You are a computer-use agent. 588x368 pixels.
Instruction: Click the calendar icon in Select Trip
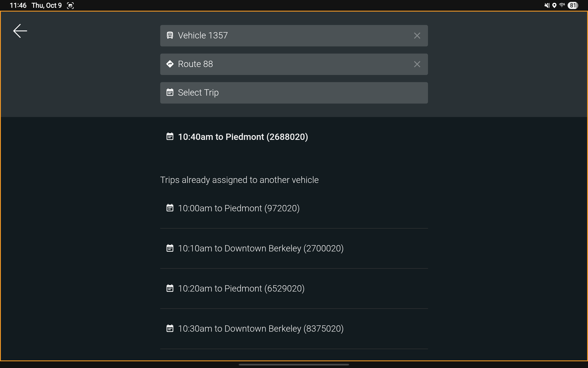coord(170,92)
